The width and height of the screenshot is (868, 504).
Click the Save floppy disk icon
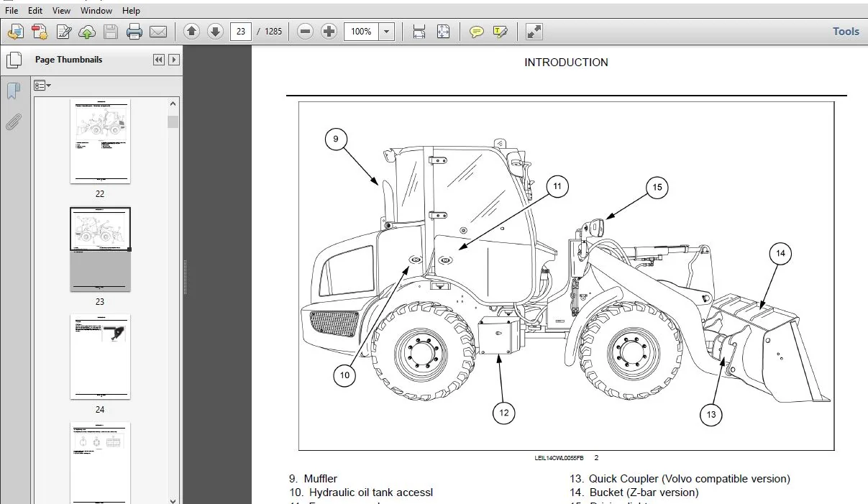[110, 32]
